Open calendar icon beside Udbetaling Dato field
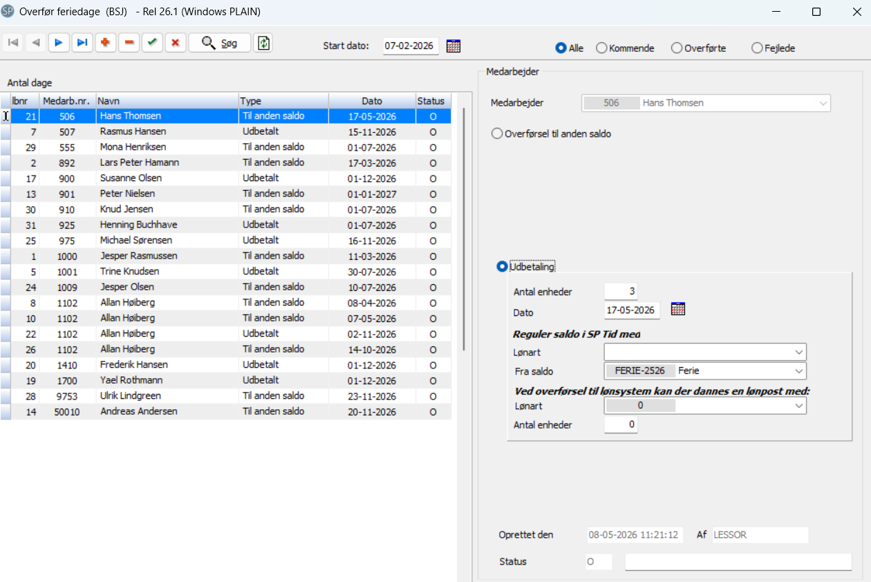Screen dimensions: 871x582 (678, 309)
